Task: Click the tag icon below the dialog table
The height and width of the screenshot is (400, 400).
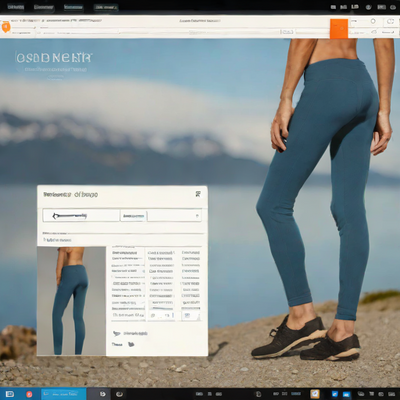Action: tap(116, 333)
